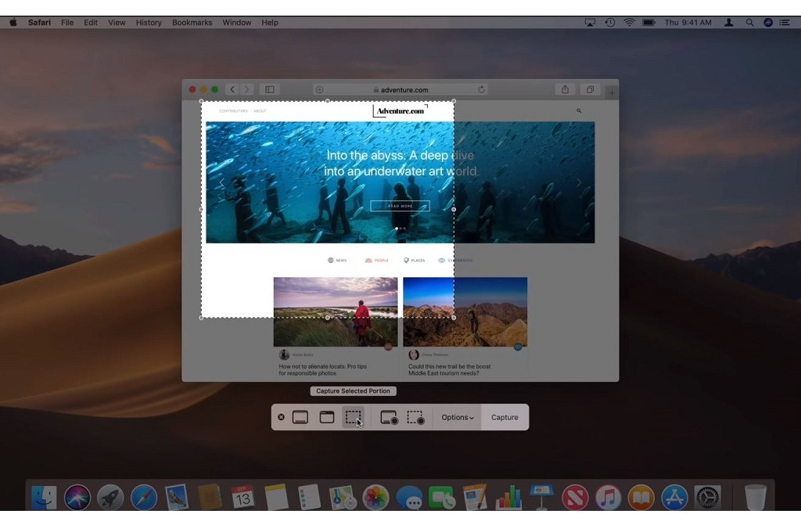Open the Bookmarks menu
The image size is (801, 532).
tap(192, 23)
